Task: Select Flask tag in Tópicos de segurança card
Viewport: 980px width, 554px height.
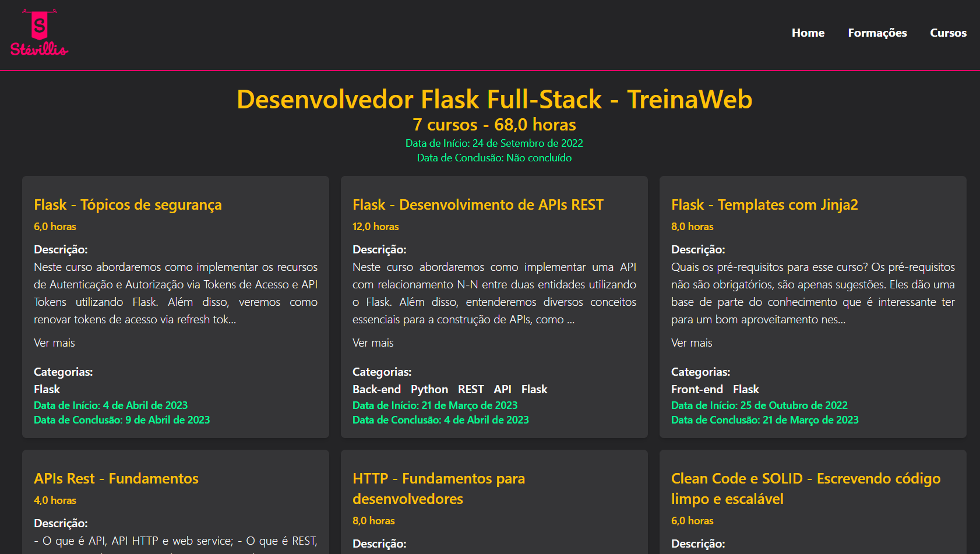Action: coord(47,390)
